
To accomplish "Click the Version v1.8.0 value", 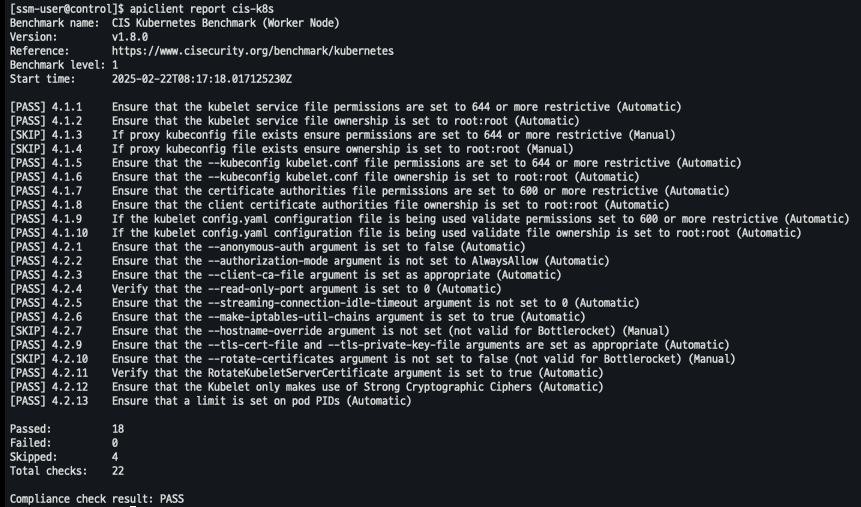I will (130, 36).
